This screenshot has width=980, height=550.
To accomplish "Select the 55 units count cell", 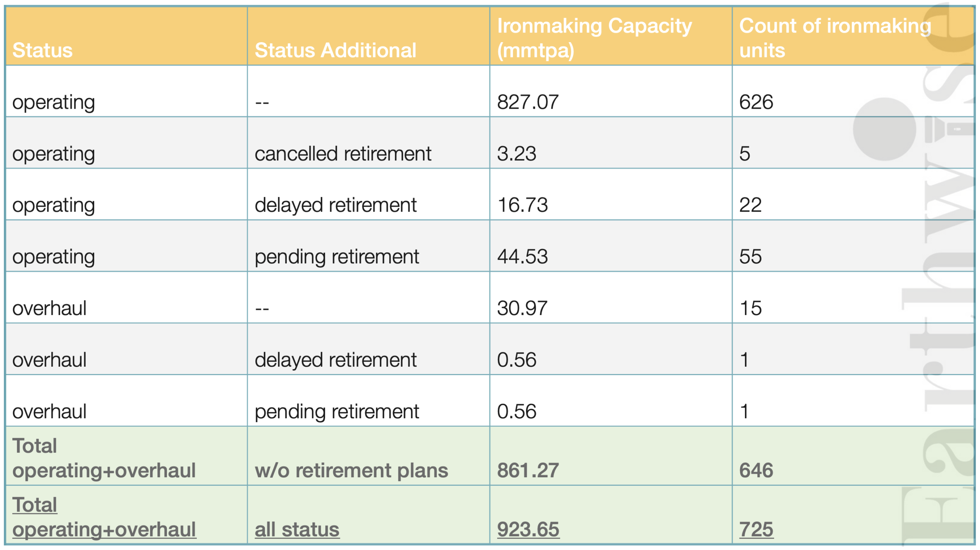I will (x=853, y=246).
